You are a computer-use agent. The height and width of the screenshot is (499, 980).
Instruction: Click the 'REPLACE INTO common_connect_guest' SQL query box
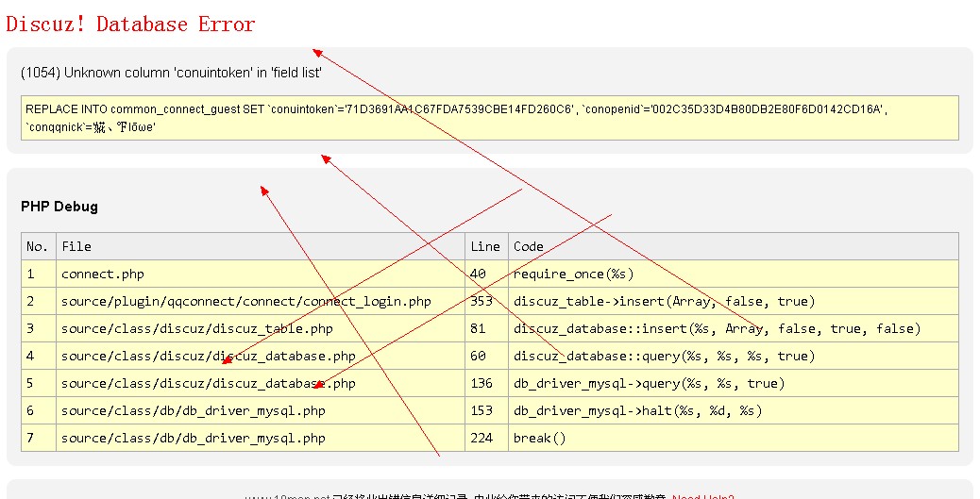point(489,118)
